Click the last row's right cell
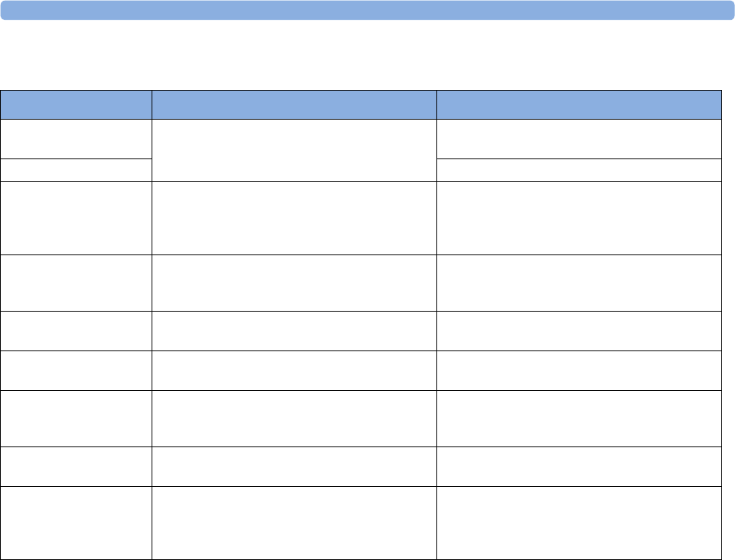The height and width of the screenshot is (560, 735). 579,522
